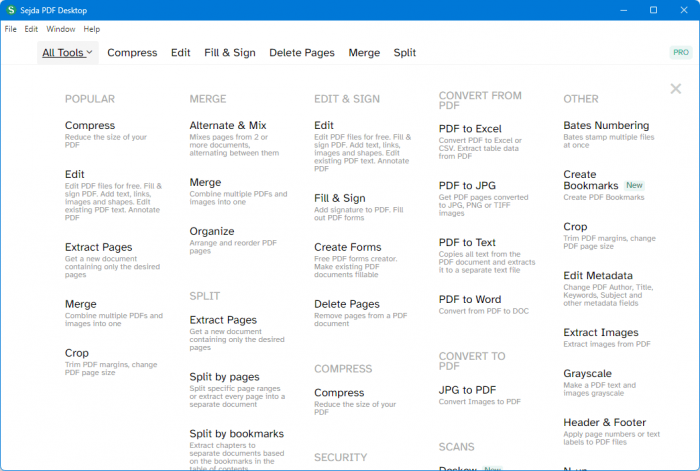Collapse the All Tools dropdown

coord(67,53)
